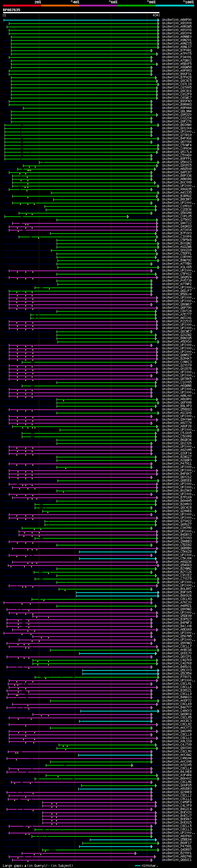Select label UniRef100_A7PVT5
The image size is (197, 868).
[177, 54]
